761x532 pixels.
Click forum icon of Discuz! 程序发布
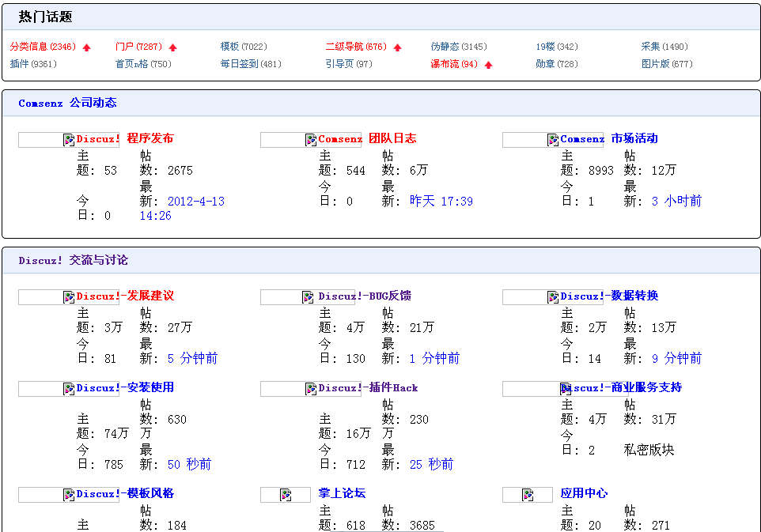[69, 140]
